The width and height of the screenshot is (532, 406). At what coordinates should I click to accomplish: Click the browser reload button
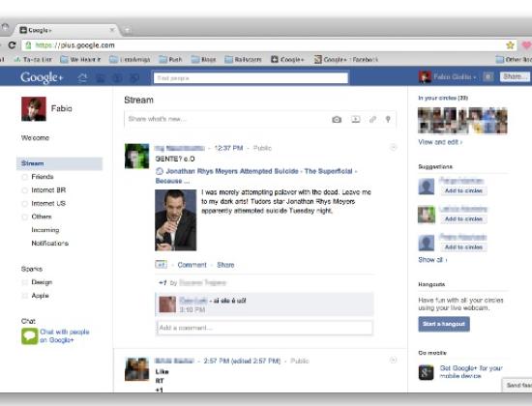pos(13,45)
